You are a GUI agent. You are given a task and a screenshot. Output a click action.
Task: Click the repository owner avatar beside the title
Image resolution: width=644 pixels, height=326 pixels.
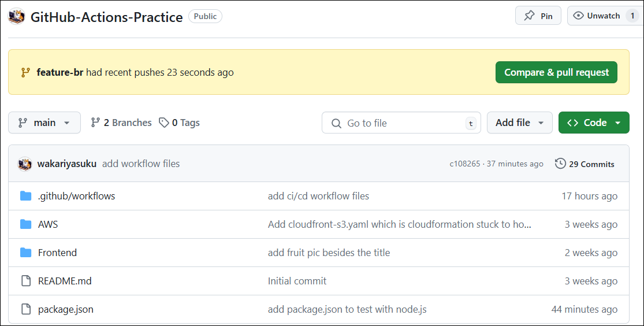16,17
